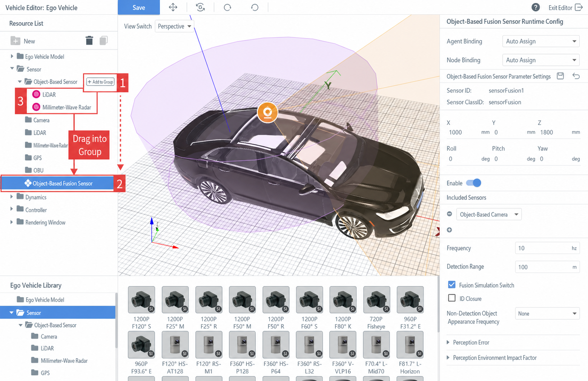
Task: Select Camera folder in Resource List
Action: tap(37, 120)
